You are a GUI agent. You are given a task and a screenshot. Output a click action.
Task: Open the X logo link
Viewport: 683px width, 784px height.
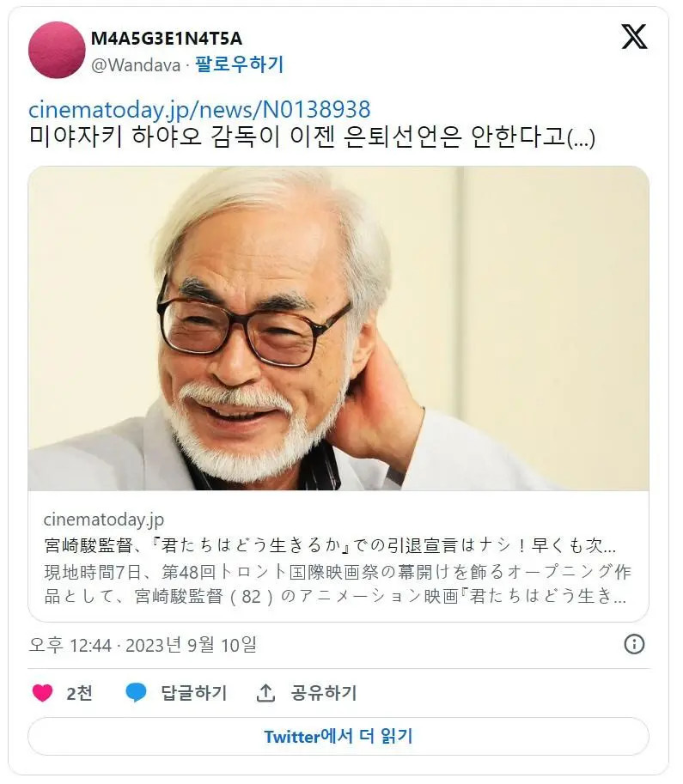point(634,37)
